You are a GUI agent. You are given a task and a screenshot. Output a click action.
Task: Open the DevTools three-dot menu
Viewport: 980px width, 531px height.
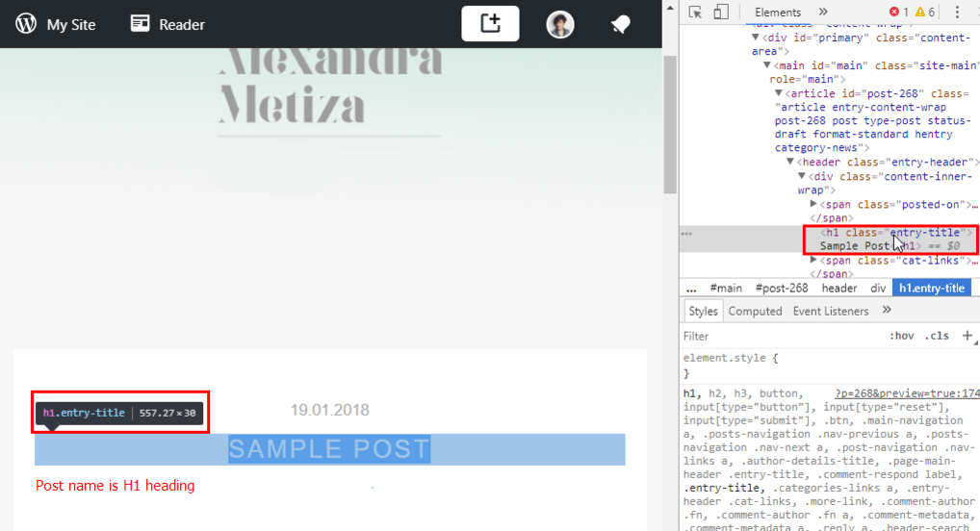(x=957, y=12)
